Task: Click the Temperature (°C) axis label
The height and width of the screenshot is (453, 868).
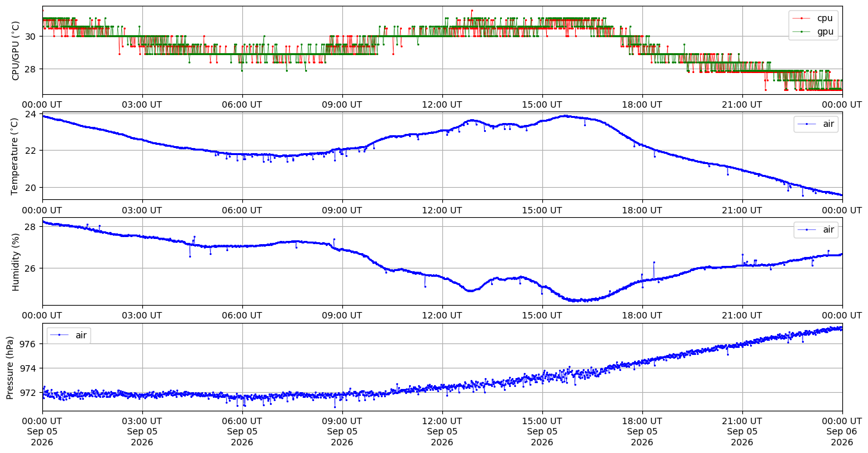Action: [16, 156]
